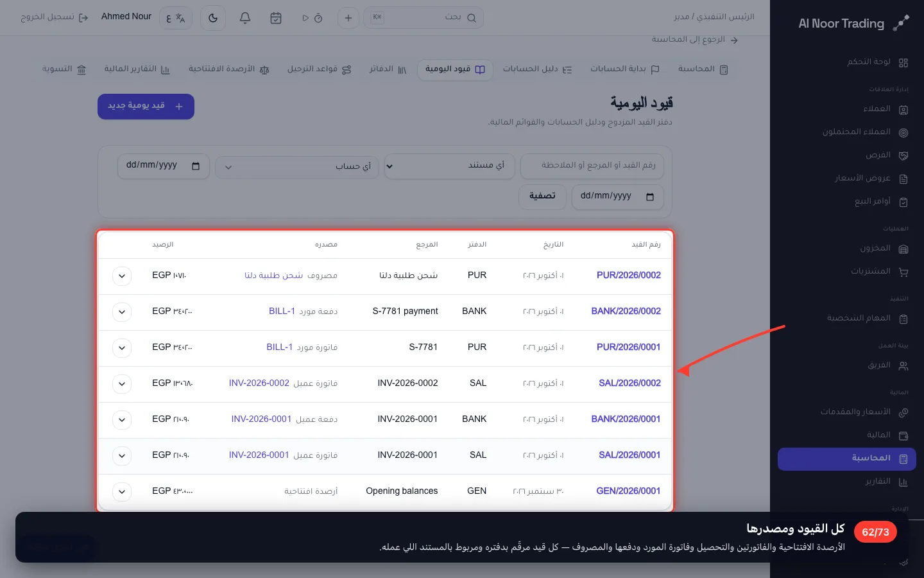The width and height of the screenshot is (924, 578).
Task: Switch to التقارير المالية tab
Action: (137, 69)
